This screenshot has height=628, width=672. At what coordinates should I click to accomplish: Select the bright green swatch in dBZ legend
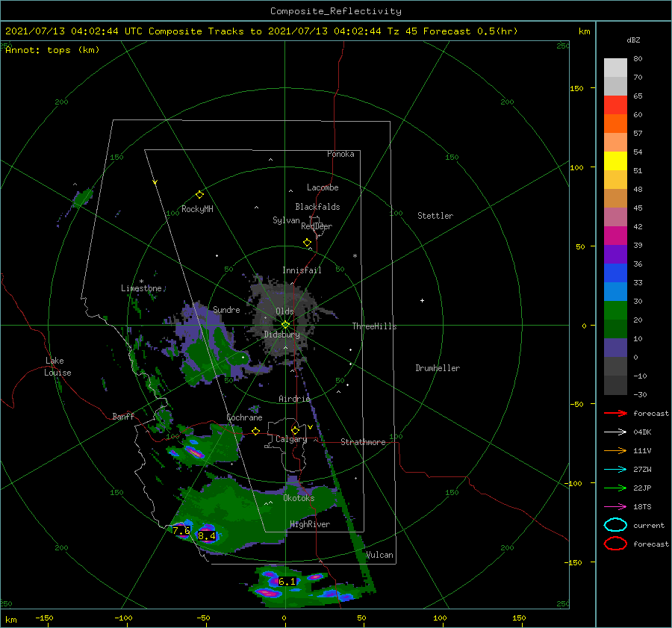coord(615,310)
